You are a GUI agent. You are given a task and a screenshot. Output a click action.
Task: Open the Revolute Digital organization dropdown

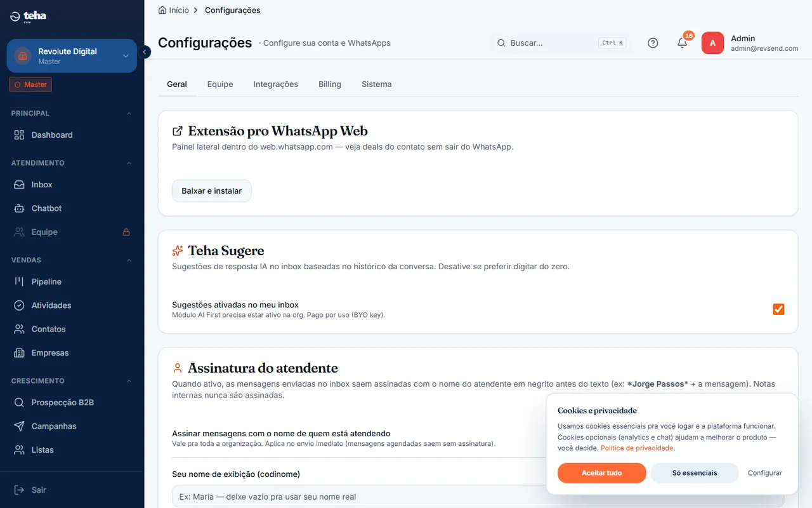pos(72,56)
